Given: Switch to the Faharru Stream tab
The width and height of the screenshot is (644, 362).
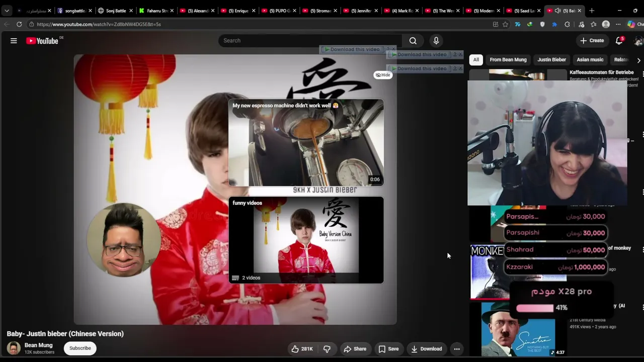Looking at the screenshot, I should 156,11.
